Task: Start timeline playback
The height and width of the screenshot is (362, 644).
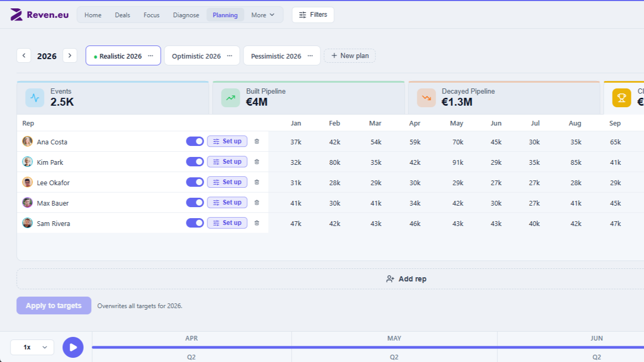Action: [x=73, y=347]
